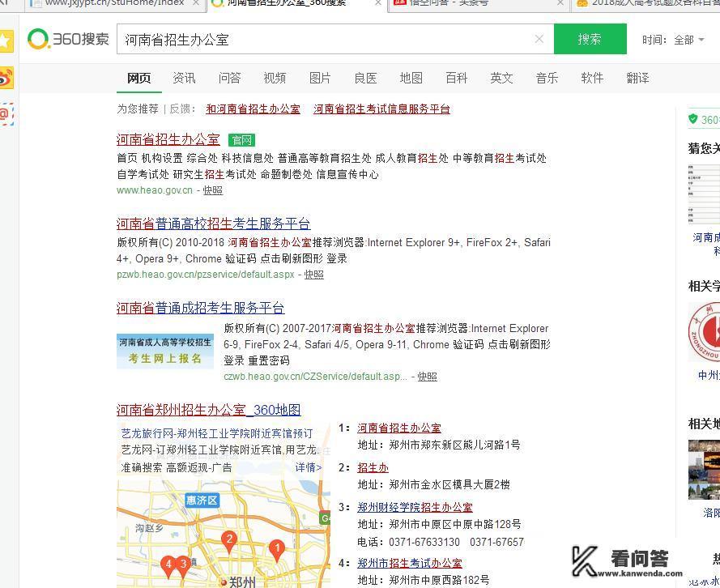Viewport: 720px width, 588px height.
Task: Click the czwb.heao.gov.cn/CZService URL text
Action: pos(315,377)
